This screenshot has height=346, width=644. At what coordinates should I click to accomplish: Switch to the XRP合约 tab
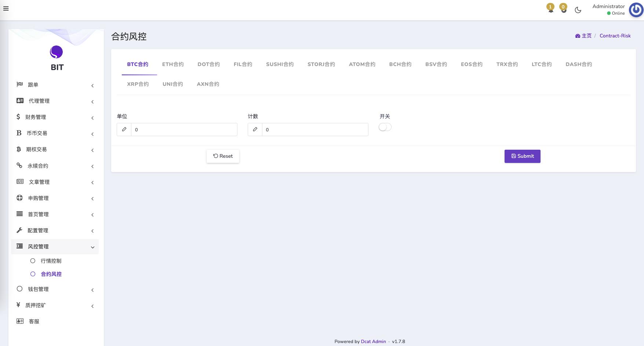click(x=138, y=84)
